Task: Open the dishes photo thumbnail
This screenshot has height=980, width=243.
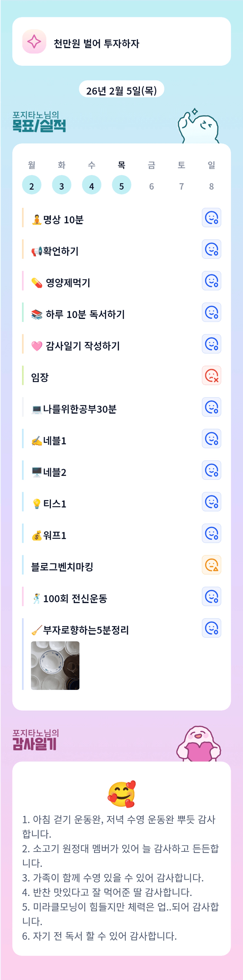Action: point(55,666)
